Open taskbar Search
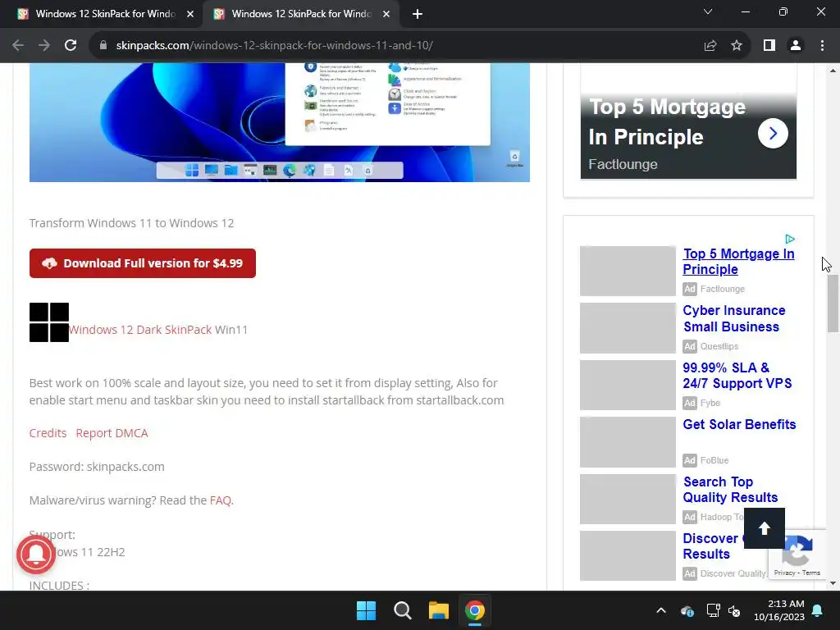This screenshot has width=840, height=630. [x=402, y=610]
